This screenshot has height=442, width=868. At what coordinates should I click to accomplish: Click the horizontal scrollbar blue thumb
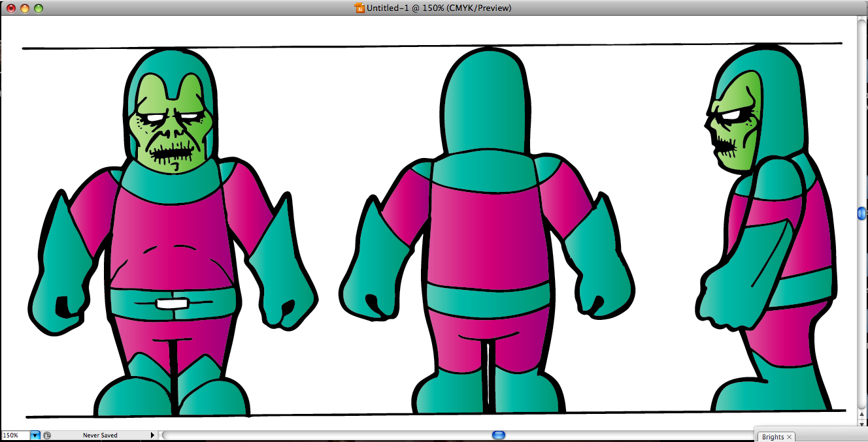498,435
